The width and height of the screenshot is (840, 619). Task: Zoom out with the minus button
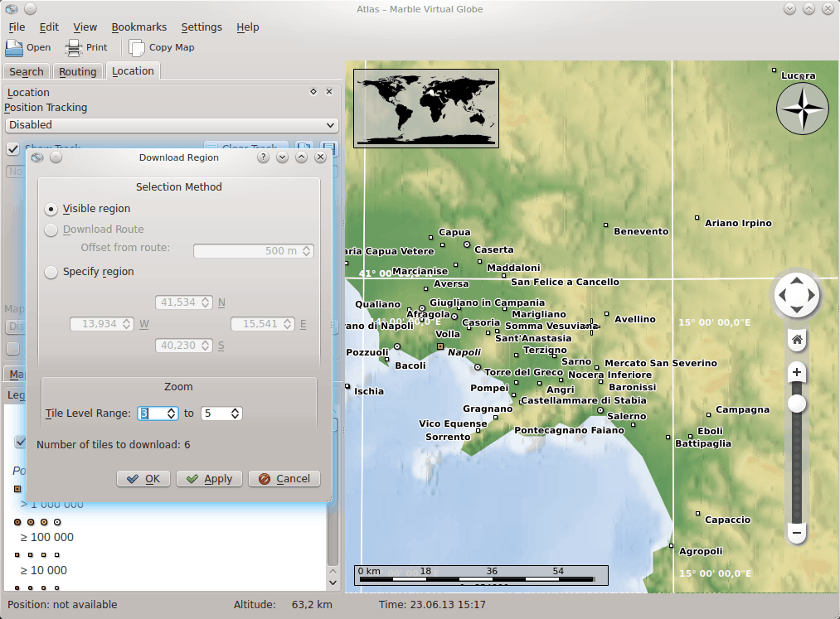click(796, 532)
